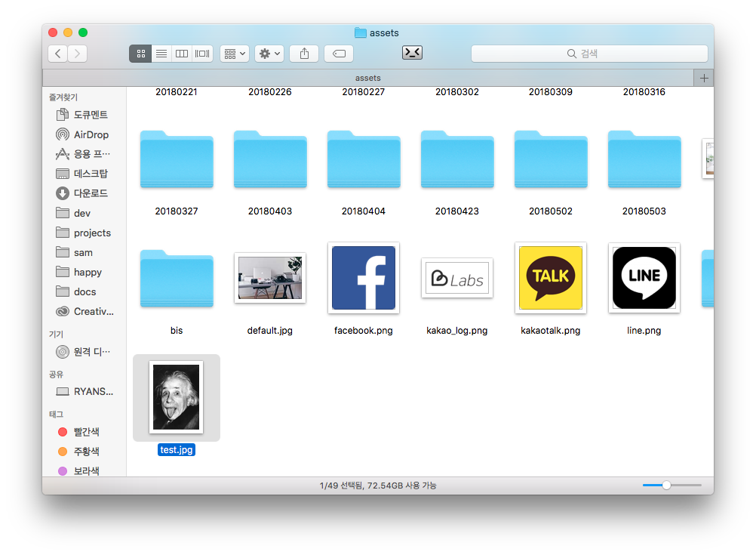Click in the search field
The height and width of the screenshot is (555, 756).
click(589, 54)
